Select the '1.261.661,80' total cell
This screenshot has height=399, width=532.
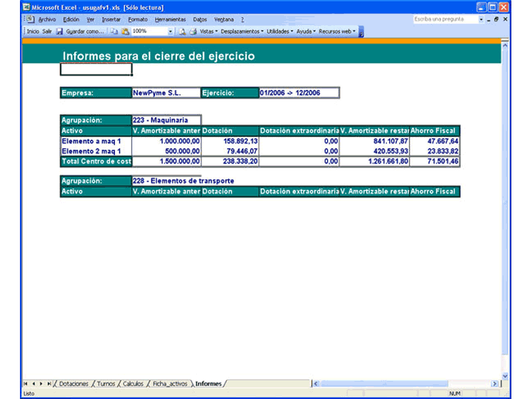(374, 162)
